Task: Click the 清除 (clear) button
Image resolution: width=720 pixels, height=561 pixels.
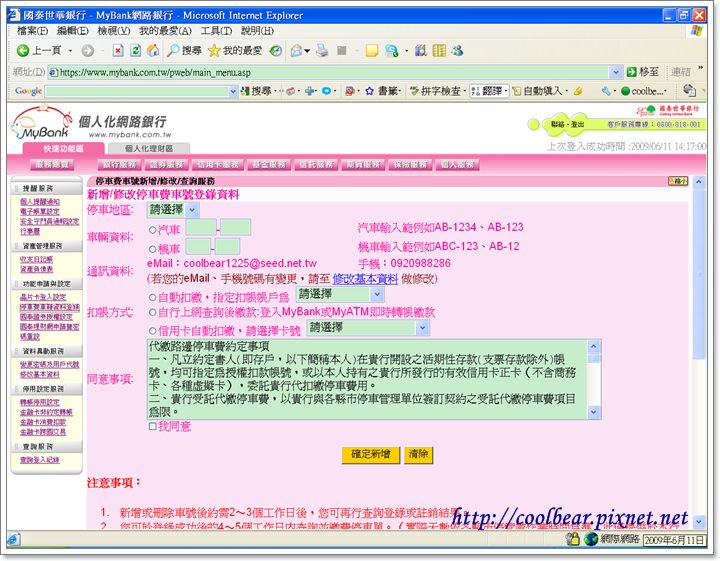Action: (418, 454)
